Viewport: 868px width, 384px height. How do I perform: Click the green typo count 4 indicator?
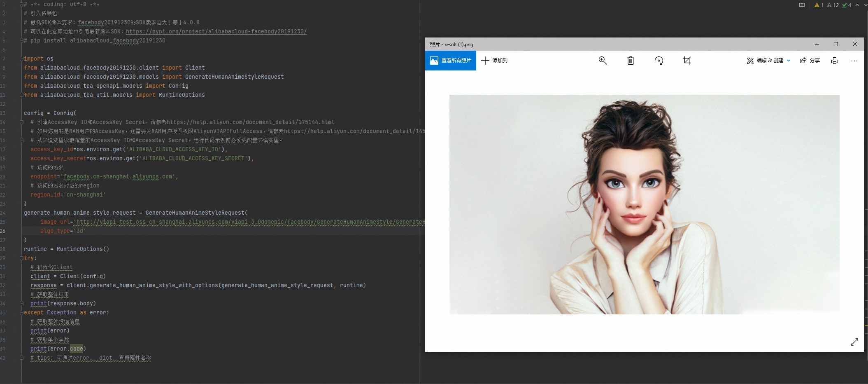click(x=847, y=5)
